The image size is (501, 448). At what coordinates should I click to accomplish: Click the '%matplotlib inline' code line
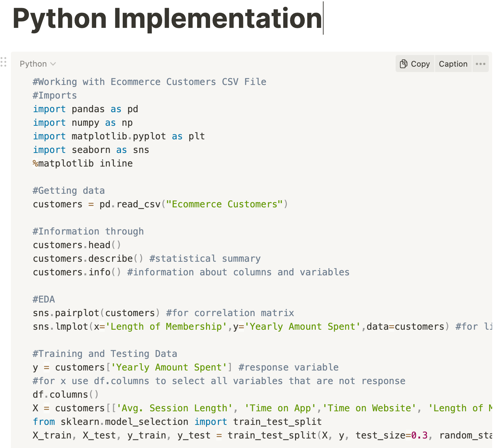click(x=83, y=163)
